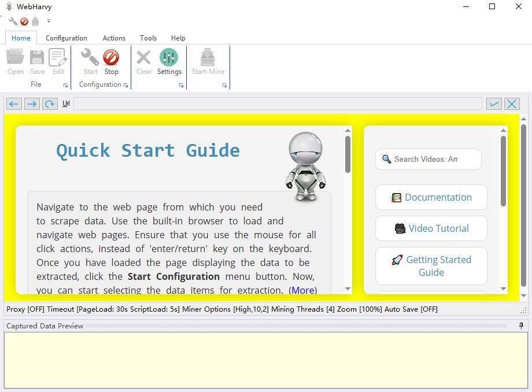The width and height of the screenshot is (532, 392).
Task: Confirm URL with blue checkmark button
Action: click(x=494, y=103)
